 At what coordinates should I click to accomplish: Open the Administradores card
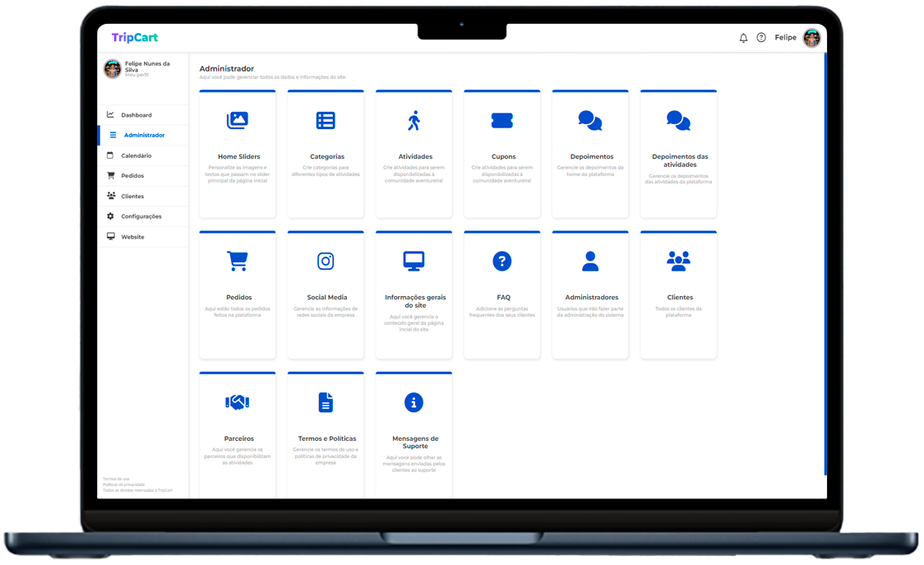[590, 294]
